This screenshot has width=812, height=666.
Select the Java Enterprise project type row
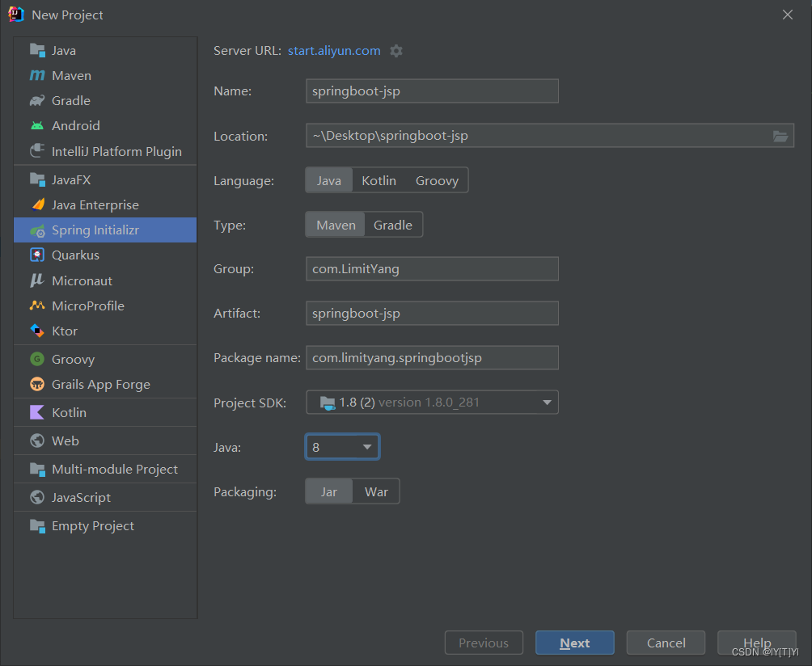click(105, 205)
